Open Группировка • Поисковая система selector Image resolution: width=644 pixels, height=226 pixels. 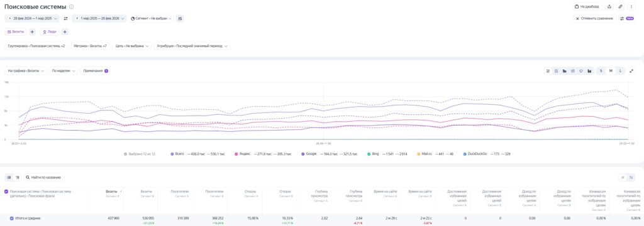[36, 46]
